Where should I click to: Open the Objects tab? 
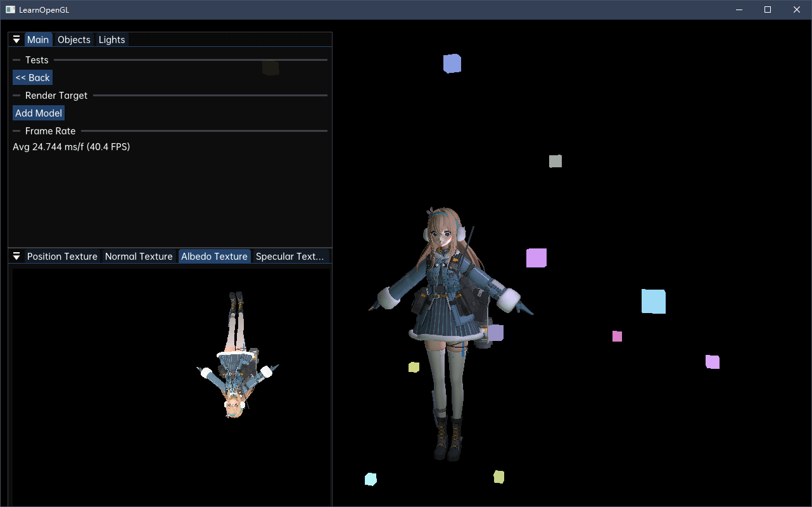click(x=74, y=39)
